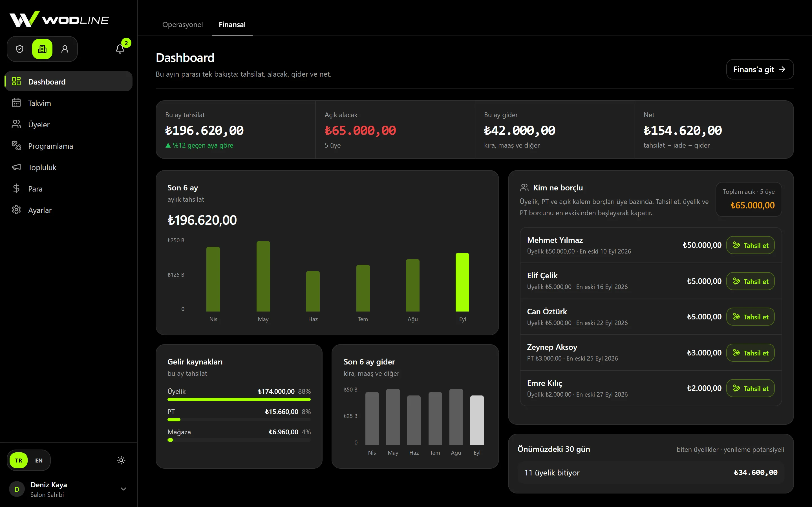Open the notifications bell

tap(120, 49)
